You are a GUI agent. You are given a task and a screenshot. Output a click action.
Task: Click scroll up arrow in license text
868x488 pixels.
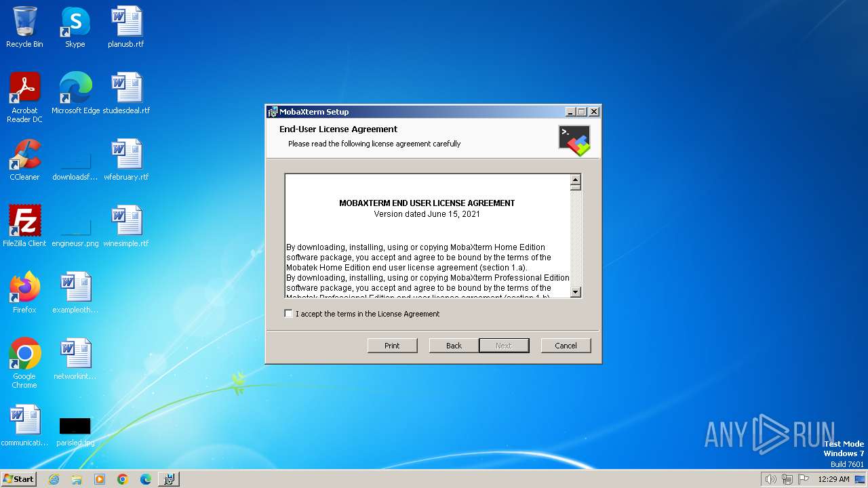576,180
